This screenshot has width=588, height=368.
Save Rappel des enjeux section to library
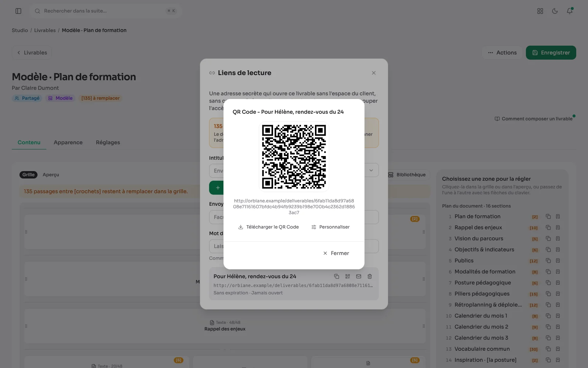pos(558,227)
